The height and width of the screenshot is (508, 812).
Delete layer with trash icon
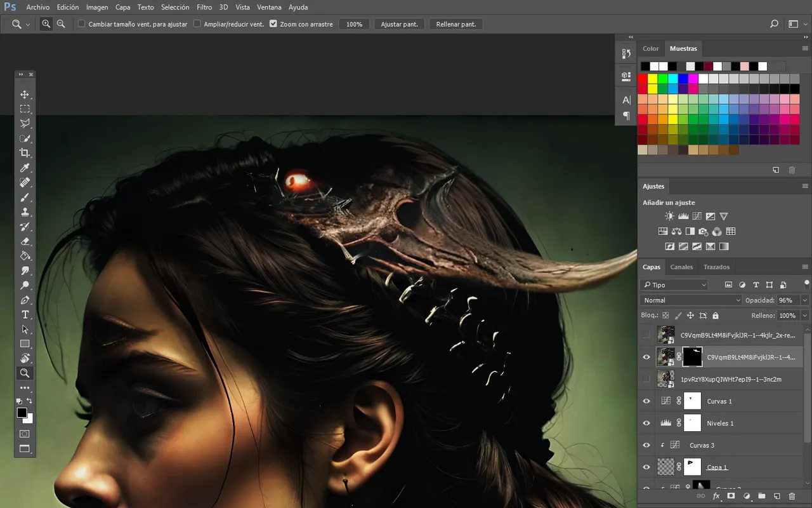[792, 495]
